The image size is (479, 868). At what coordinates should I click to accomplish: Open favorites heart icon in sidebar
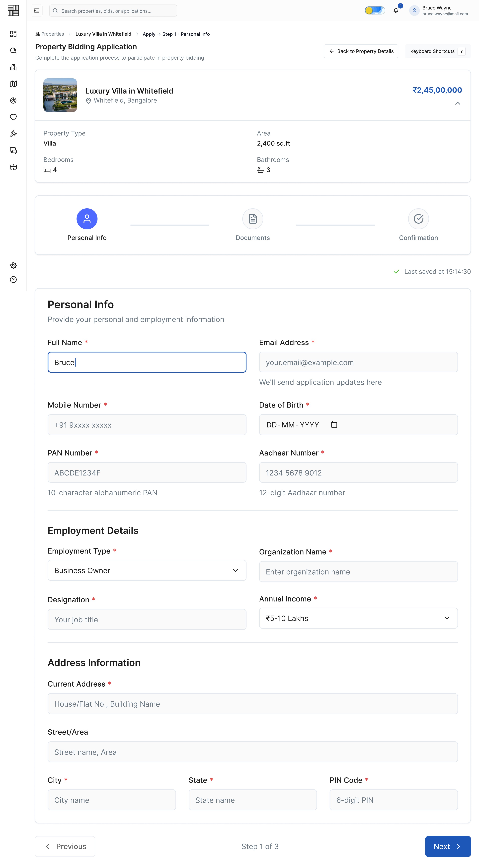[x=13, y=117]
